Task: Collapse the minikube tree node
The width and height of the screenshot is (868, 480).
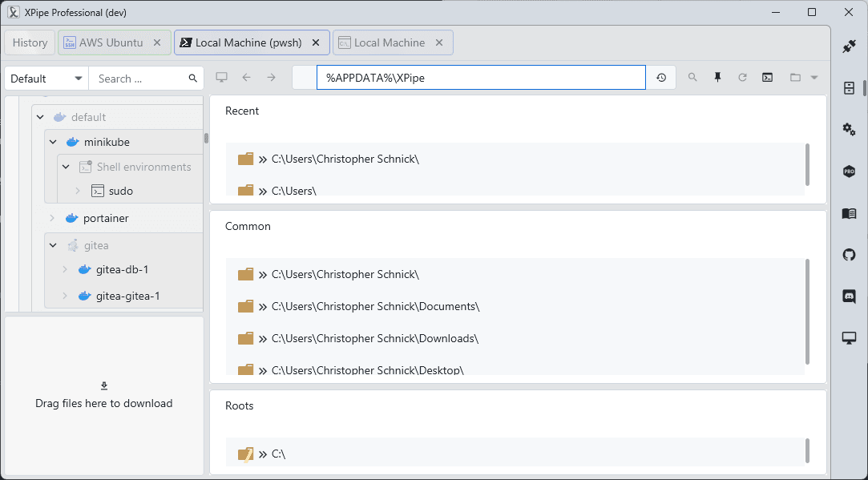Action: tap(53, 142)
